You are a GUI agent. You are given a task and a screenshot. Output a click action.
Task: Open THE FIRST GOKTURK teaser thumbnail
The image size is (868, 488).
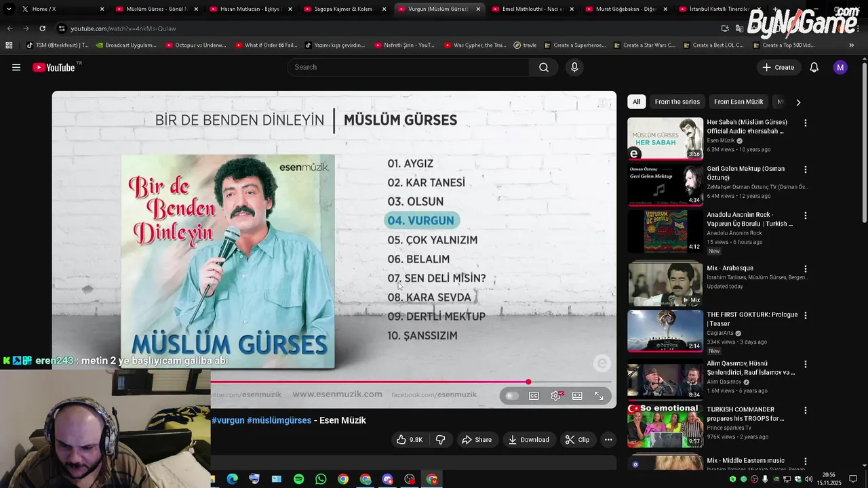pyautogui.click(x=665, y=331)
